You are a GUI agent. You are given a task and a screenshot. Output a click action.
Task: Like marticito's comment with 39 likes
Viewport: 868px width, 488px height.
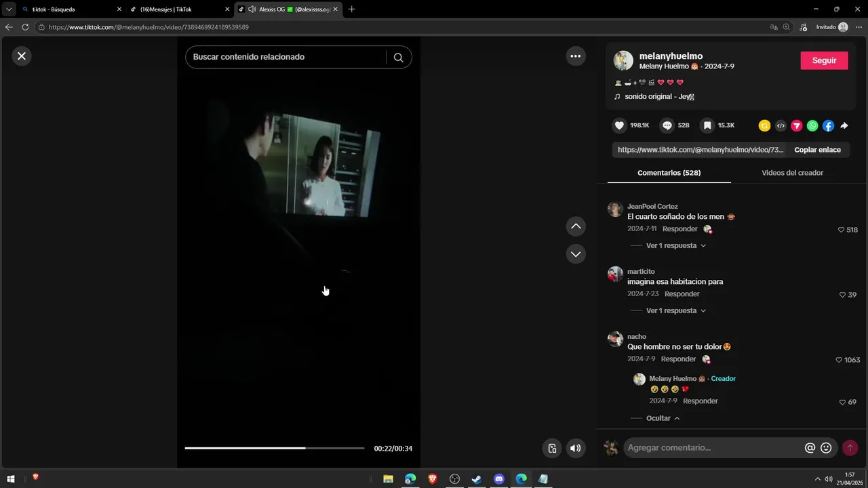842,295
